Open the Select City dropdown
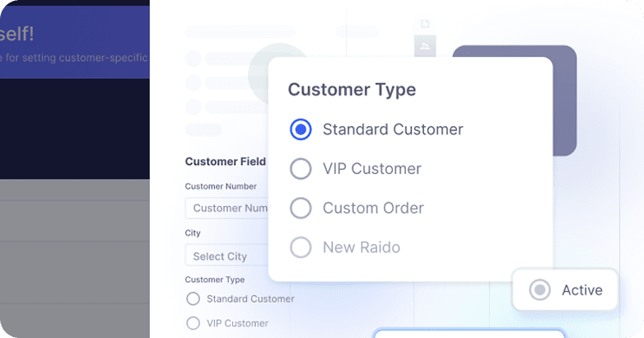The width and height of the screenshot is (644, 338). click(x=227, y=256)
